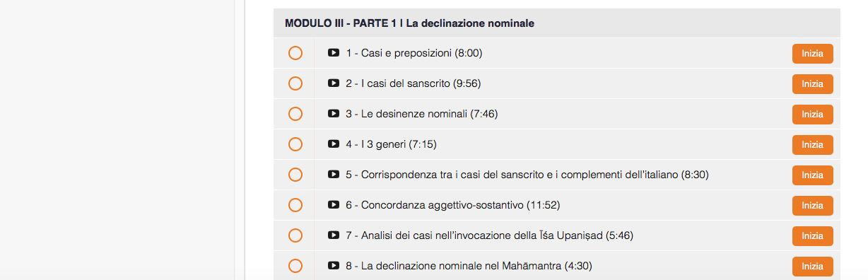868x280 pixels.
Task: Click Inizia for lesson 7 Īśa Upaniṣad
Action: pyautogui.click(x=813, y=236)
